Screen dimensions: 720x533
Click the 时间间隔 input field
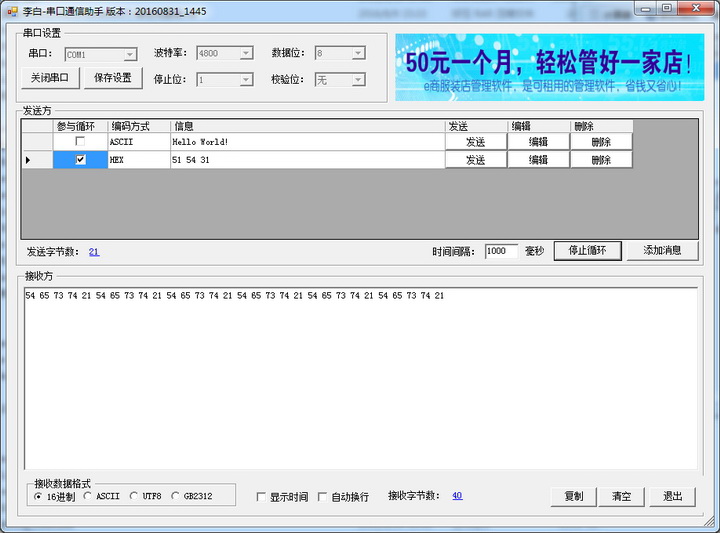(x=501, y=252)
